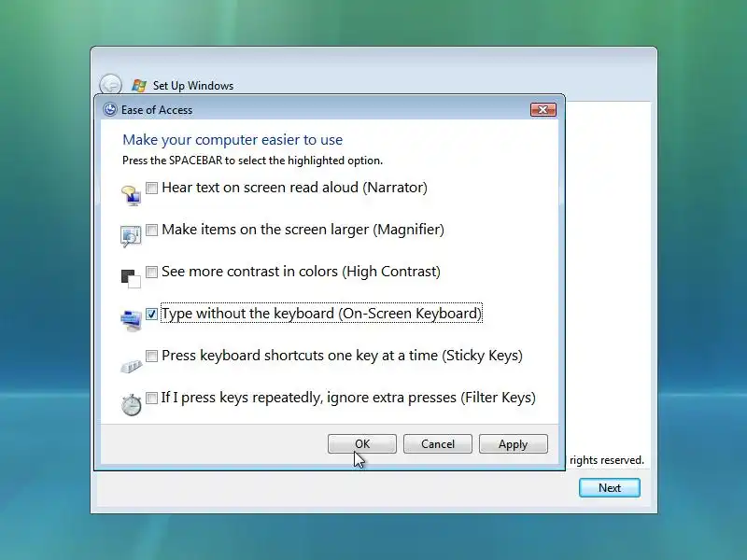Click the Magnifier icon
Screen dimensions: 747x560
click(x=131, y=237)
